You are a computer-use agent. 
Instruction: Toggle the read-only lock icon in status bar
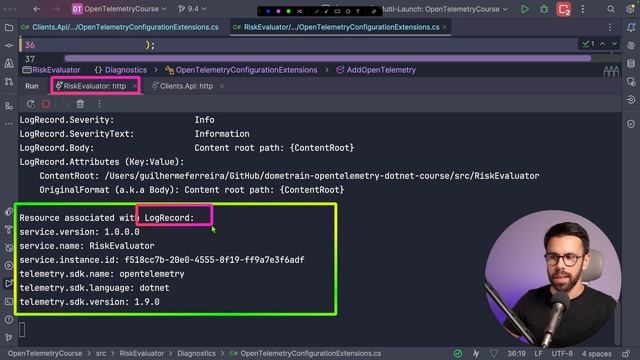coord(626,353)
